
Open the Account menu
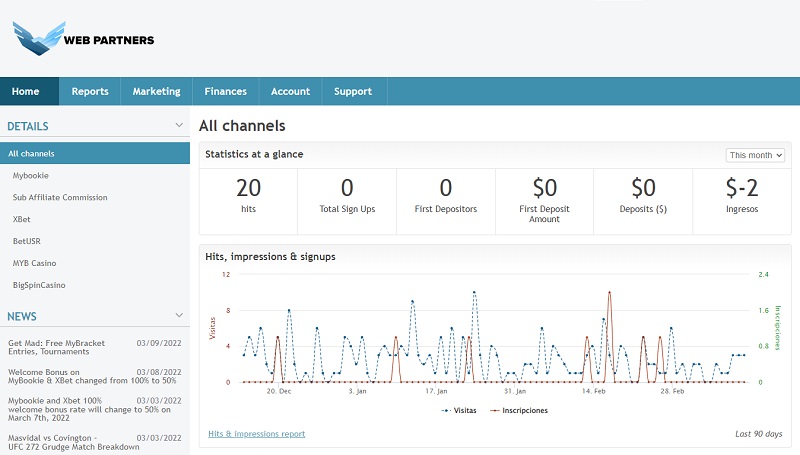[290, 91]
